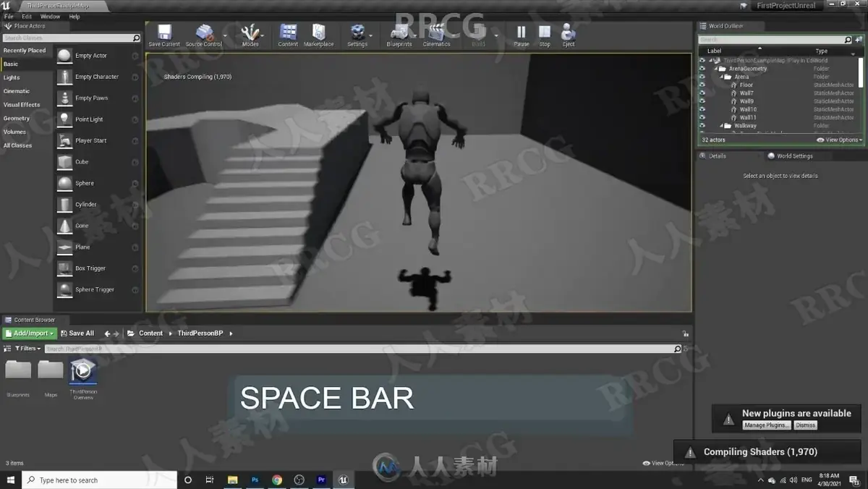The height and width of the screenshot is (489, 868).
Task: Toggle visibility of ArenaGeometry folder
Action: 702,69
